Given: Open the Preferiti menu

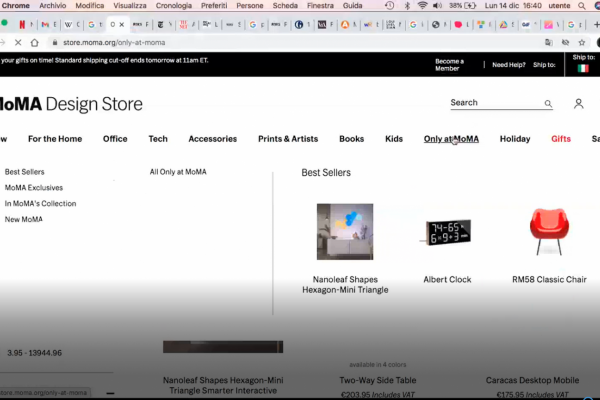Looking at the screenshot, I should [214, 5].
